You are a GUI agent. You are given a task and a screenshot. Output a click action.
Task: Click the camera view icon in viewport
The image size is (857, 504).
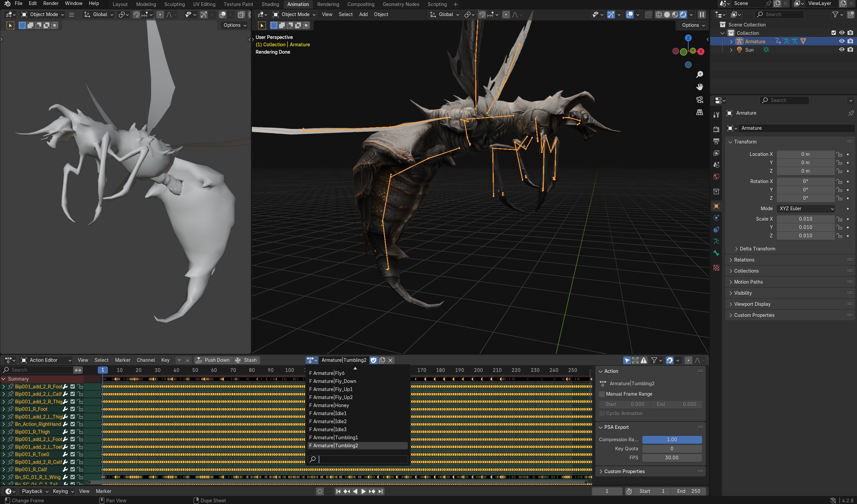tap(700, 100)
